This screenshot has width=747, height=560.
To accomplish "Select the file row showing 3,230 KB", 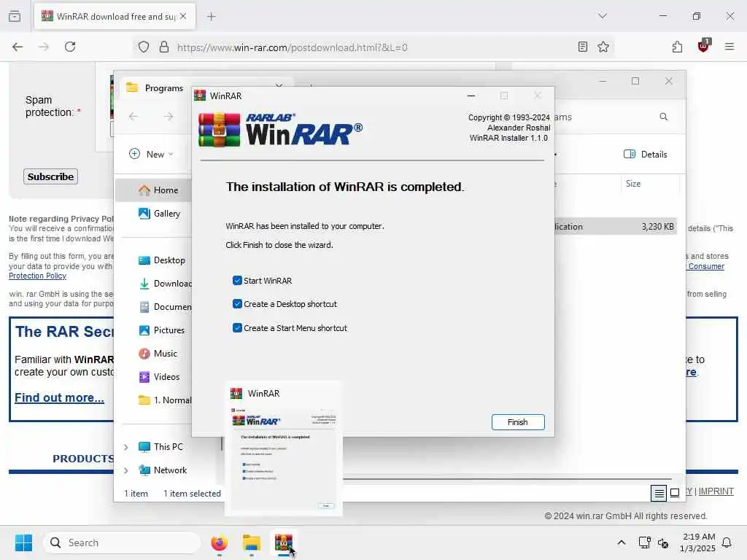I will [x=616, y=227].
